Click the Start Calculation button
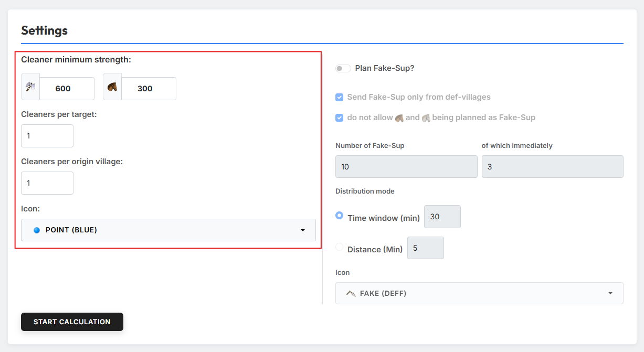Image resolution: width=644 pixels, height=352 pixels. point(72,322)
